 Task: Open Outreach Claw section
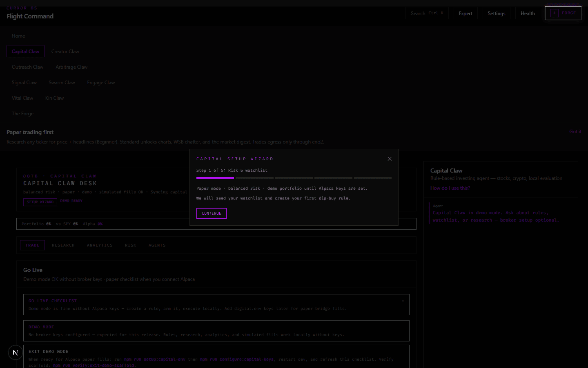click(x=27, y=67)
